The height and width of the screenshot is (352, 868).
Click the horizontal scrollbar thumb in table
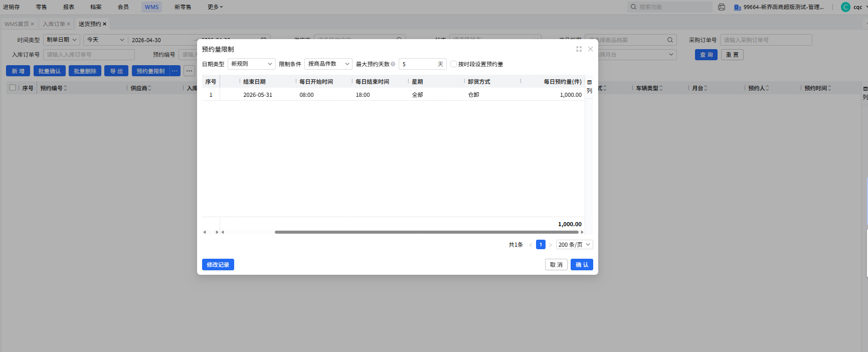pos(426,232)
